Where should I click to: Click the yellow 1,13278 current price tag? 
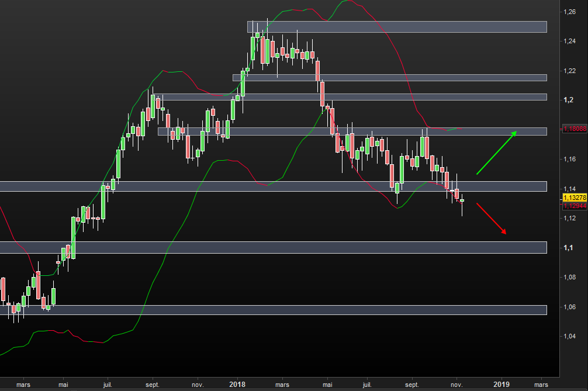[x=575, y=198]
